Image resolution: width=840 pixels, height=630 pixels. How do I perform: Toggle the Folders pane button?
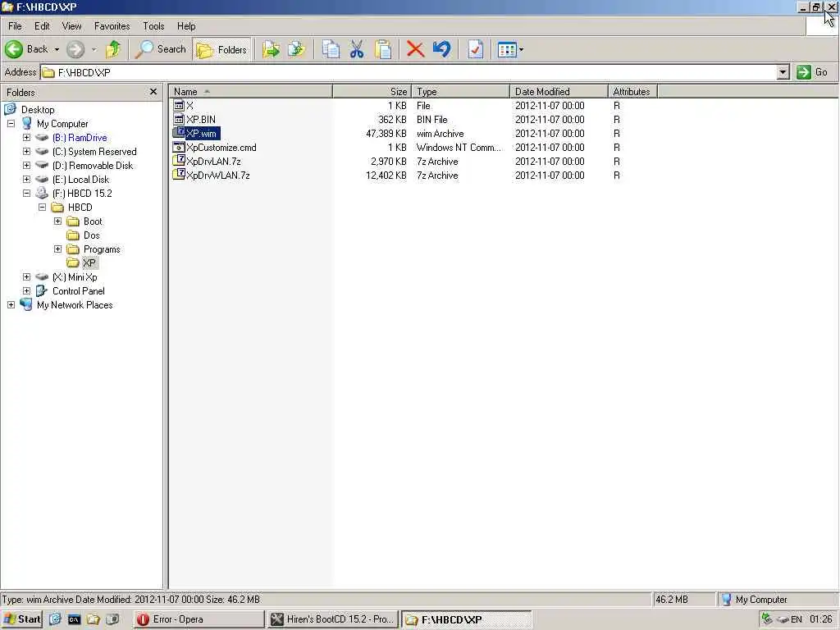tap(221, 50)
